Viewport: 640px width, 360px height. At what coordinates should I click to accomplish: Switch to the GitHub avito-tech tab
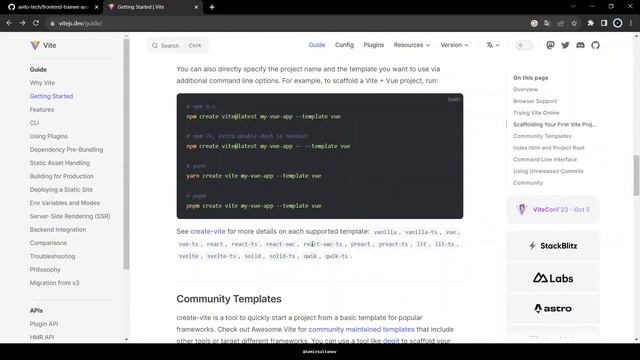pyautogui.click(x=52, y=7)
